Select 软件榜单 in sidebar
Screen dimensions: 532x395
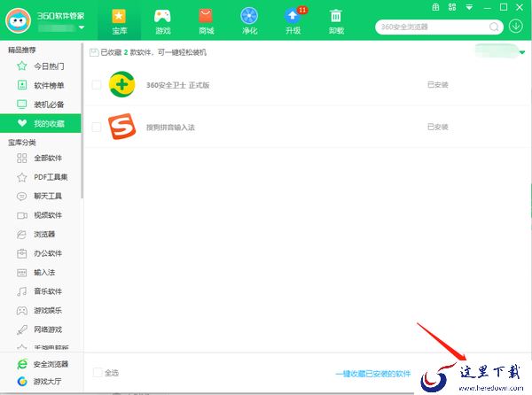(x=41, y=85)
